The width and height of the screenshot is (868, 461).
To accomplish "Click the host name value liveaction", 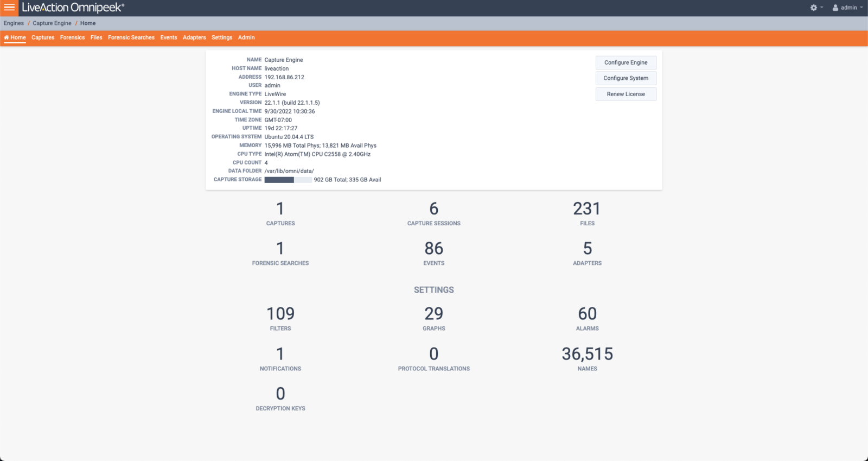I will click(x=277, y=68).
